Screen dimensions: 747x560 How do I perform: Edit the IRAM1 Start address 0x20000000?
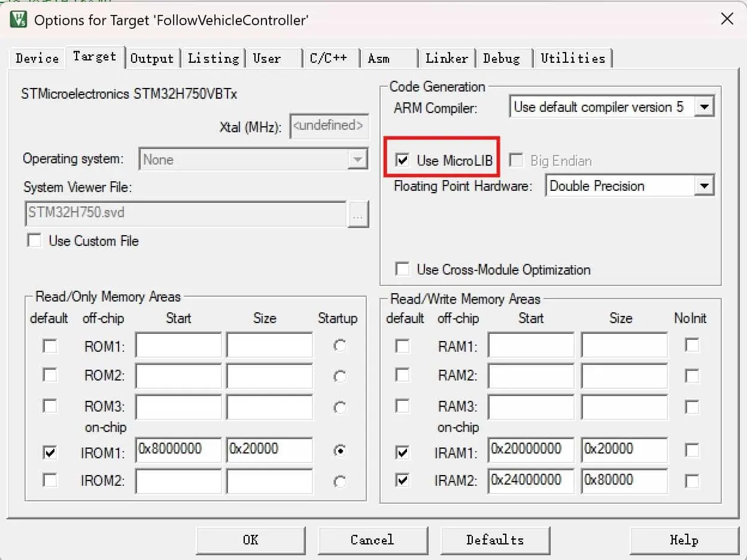coord(532,450)
